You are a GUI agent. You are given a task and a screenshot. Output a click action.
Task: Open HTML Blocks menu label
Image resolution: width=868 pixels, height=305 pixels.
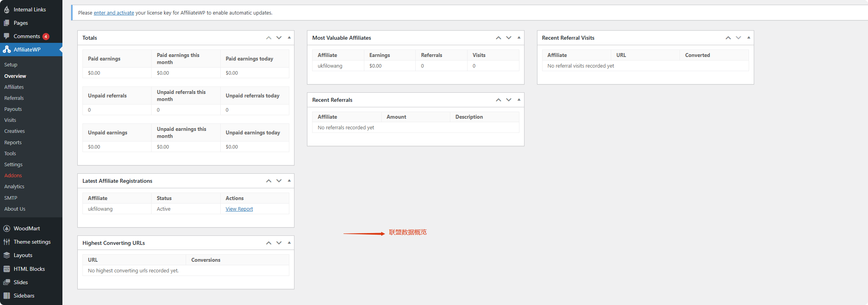coord(29,269)
